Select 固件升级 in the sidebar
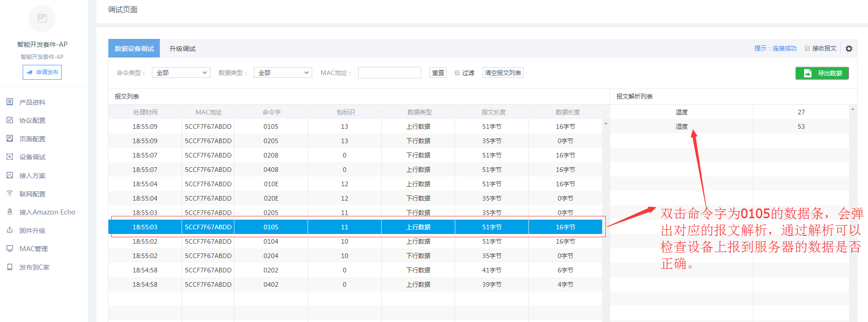The height and width of the screenshot is (322, 868). pos(32,231)
